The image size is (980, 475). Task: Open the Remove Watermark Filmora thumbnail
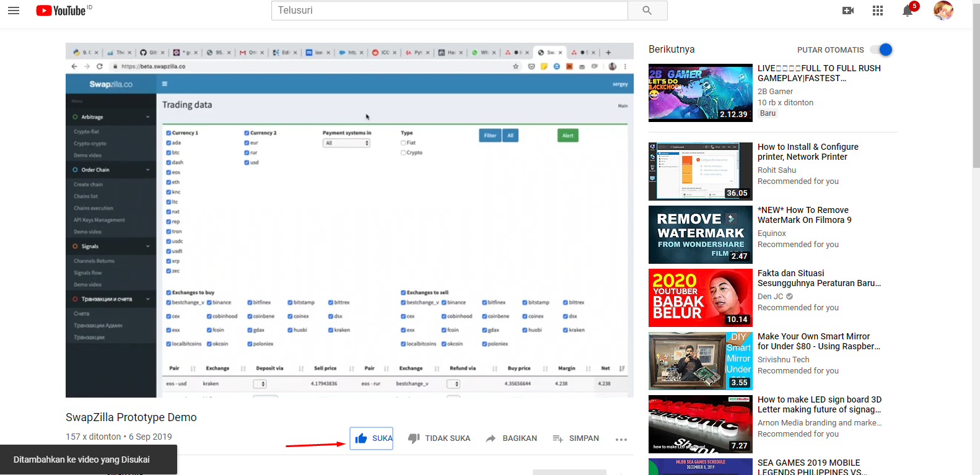[701, 235]
